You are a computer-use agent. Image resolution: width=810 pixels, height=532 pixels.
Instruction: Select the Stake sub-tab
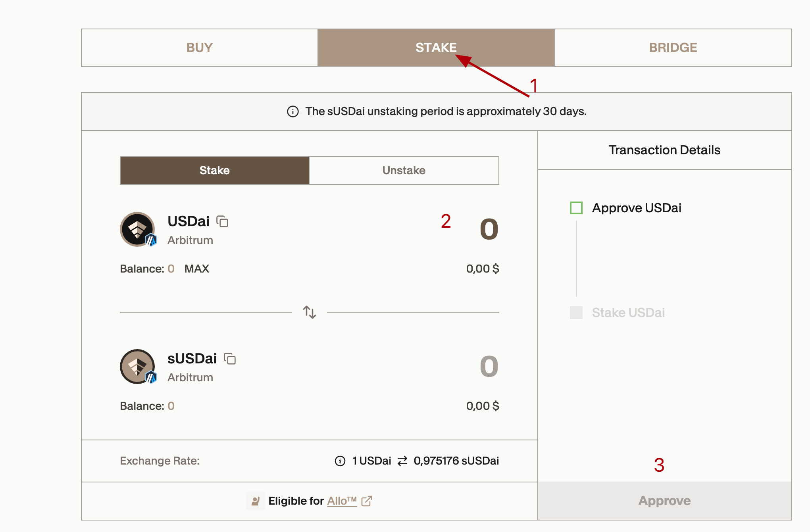(215, 171)
